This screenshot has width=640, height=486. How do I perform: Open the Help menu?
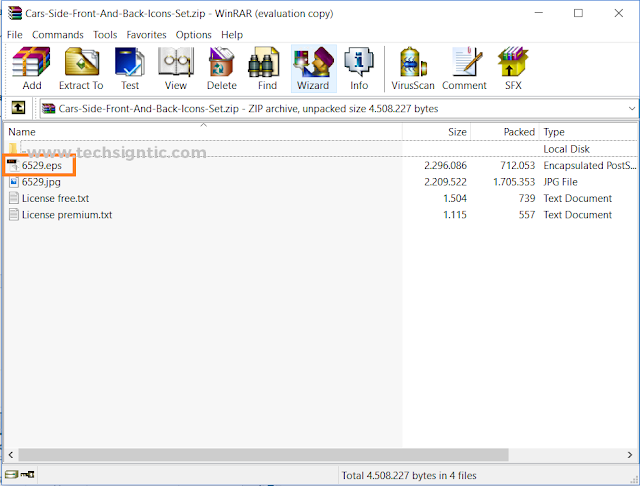pos(232,35)
